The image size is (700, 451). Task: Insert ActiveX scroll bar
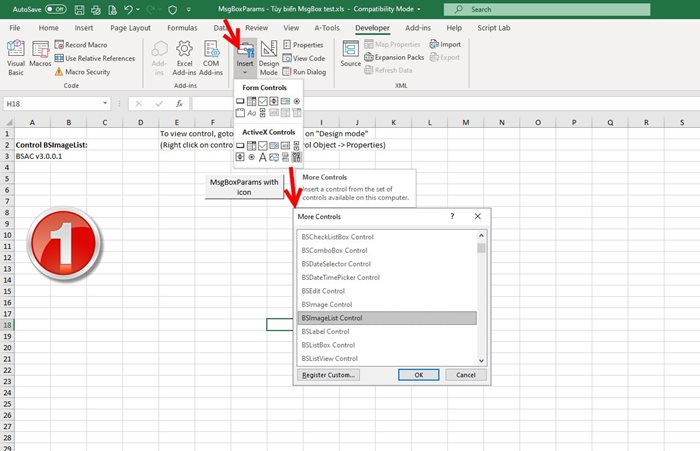tap(296, 146)
